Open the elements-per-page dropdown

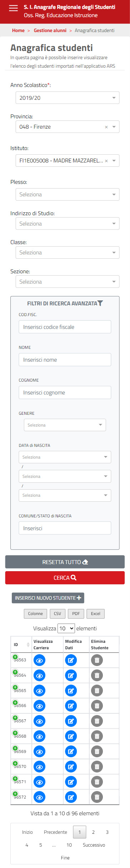tap(66, 629)
